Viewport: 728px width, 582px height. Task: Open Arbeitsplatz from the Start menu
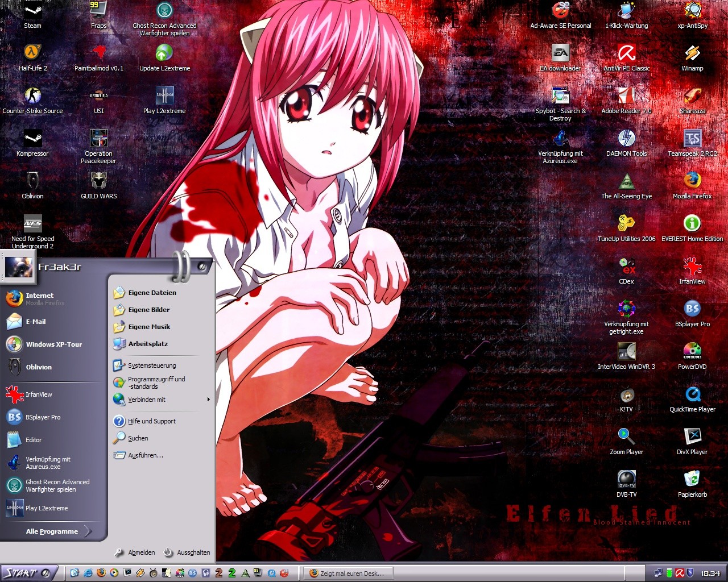pyautogui.click(x=148, y=344)
